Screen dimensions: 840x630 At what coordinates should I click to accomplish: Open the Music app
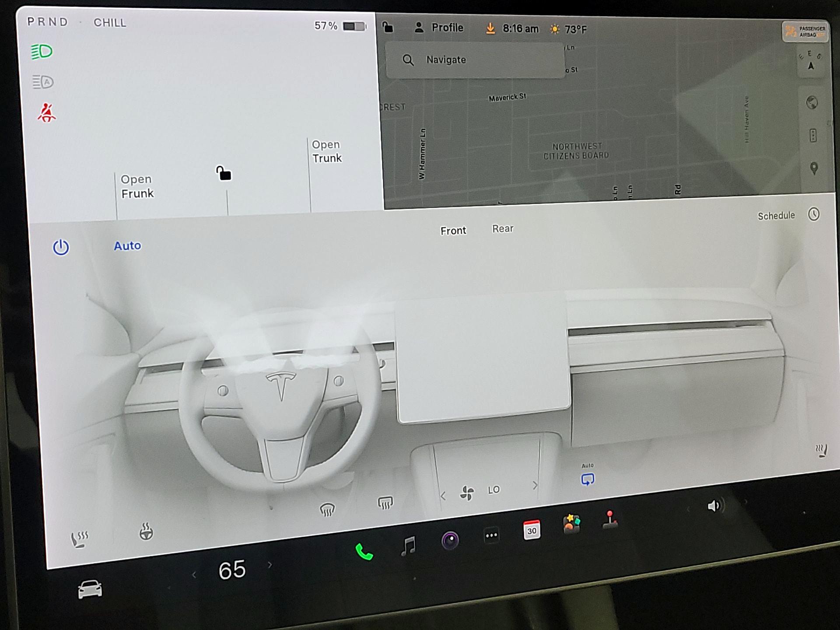tap(409, 546)
